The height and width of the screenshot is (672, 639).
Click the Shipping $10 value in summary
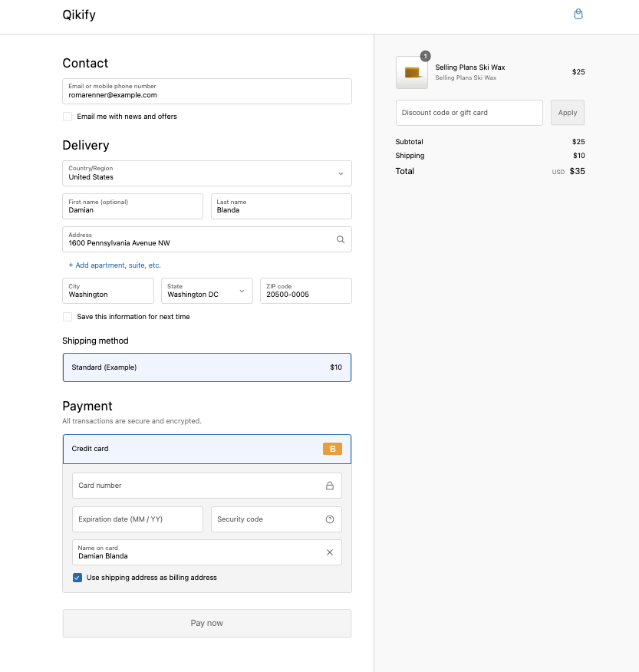tap(579, 156)
